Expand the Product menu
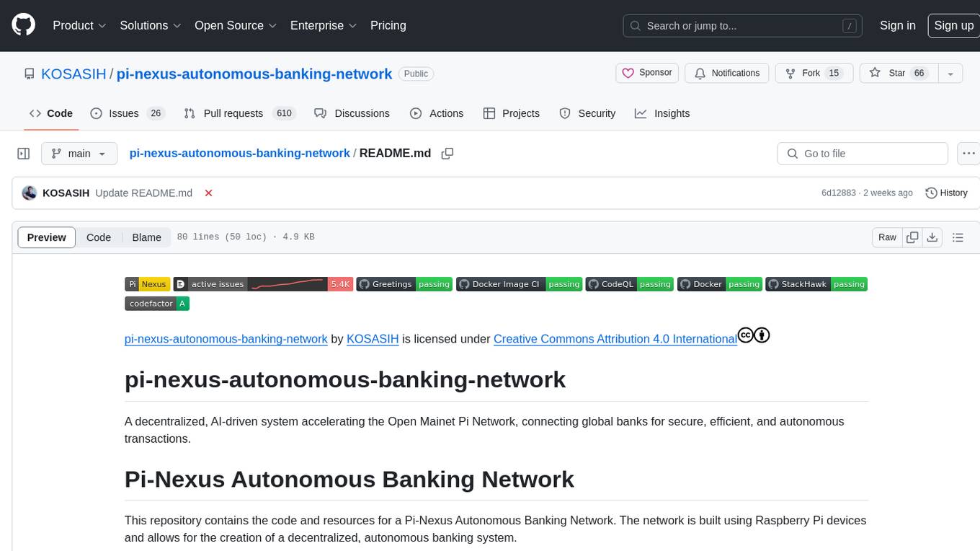This screenshot has width=980, height=551. tap(79, 25)
